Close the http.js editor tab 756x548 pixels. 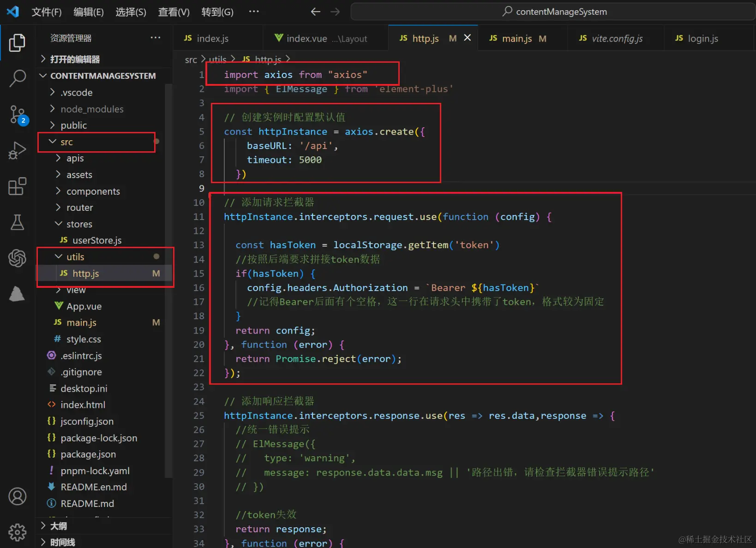(x=468, y=38)
